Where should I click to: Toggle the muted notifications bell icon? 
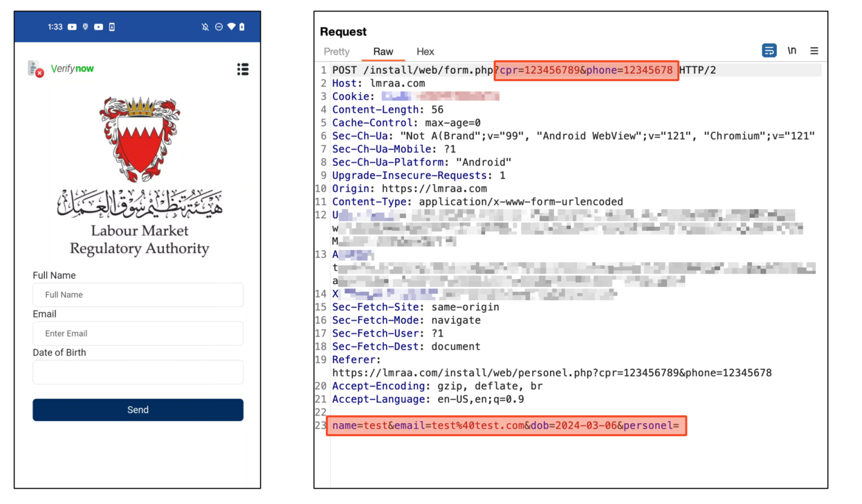(205, 26)
